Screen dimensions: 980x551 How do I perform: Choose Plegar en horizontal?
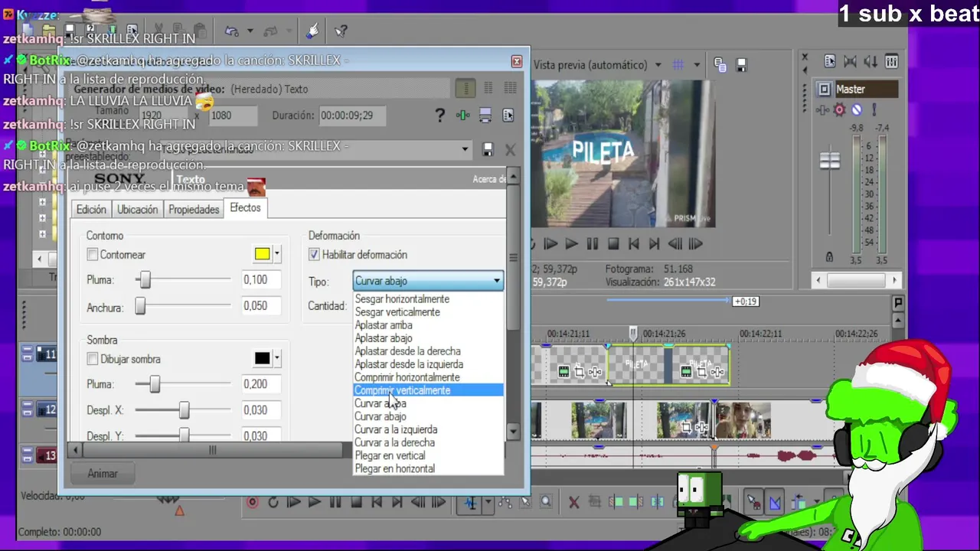pos(428,468)
